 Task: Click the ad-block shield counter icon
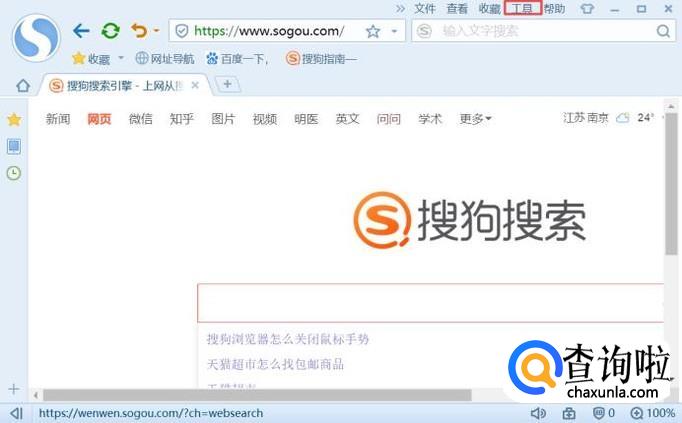(x=604, y=413)
